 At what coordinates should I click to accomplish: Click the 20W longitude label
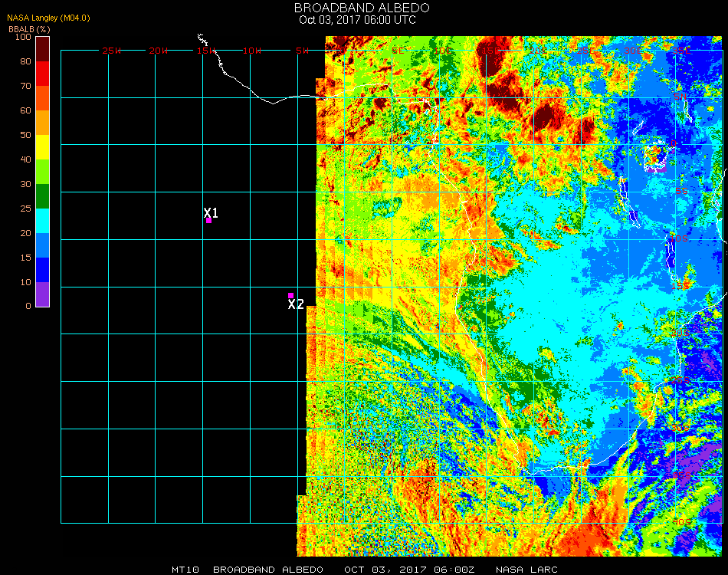coord(159,51)
